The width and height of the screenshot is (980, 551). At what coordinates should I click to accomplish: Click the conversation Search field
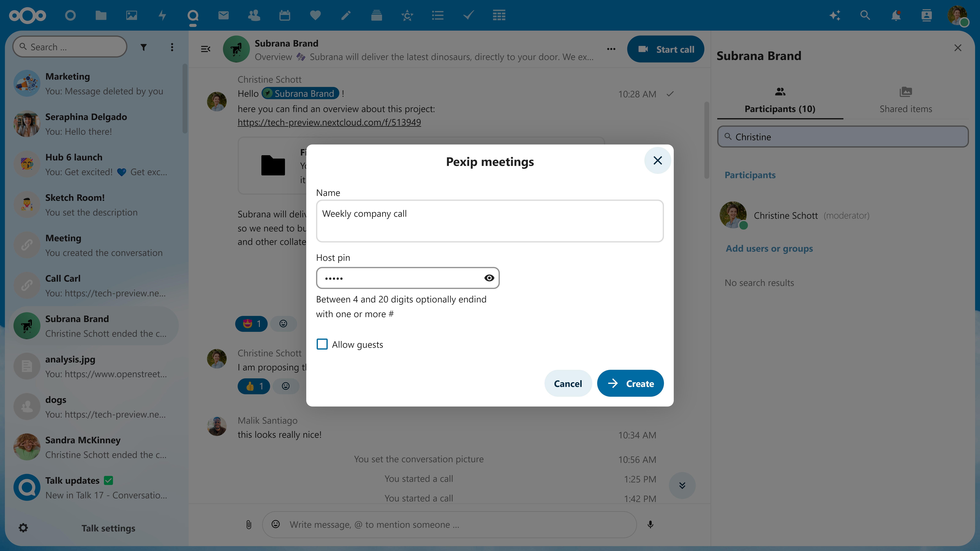click(x=70, y=47)
